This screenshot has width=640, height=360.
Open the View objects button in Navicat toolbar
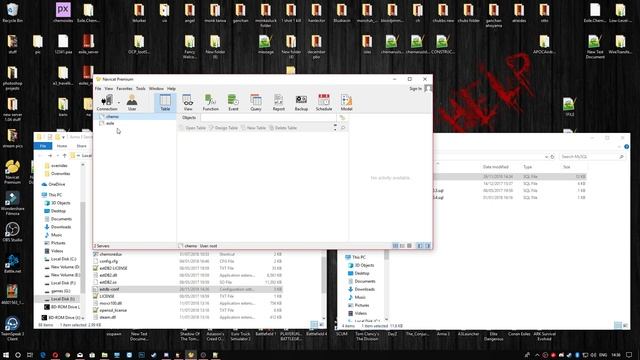[188, 102]
